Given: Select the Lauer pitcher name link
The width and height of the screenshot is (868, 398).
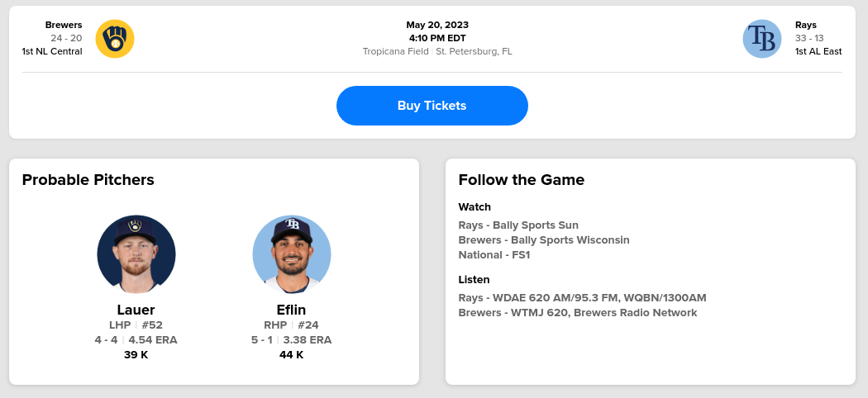Looking at the screenshot, I should [136, 310].
